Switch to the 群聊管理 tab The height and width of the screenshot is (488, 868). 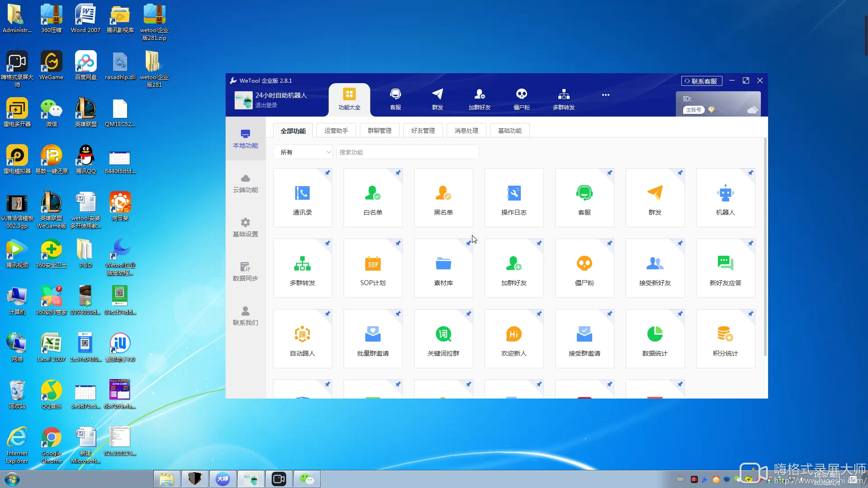tap(380, 131)
